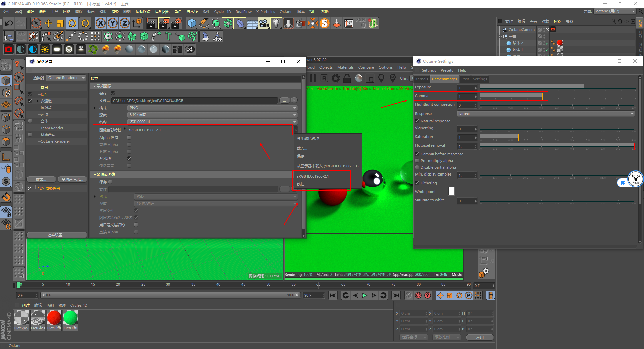Click the Octane live viewer red icon
The image size is (644, 349).
[9, 49]
